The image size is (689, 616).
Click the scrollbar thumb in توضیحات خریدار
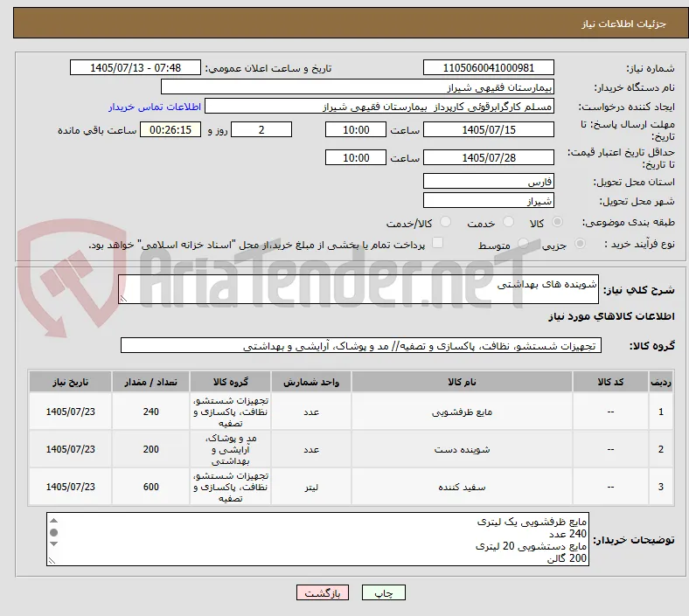[53, 532]
